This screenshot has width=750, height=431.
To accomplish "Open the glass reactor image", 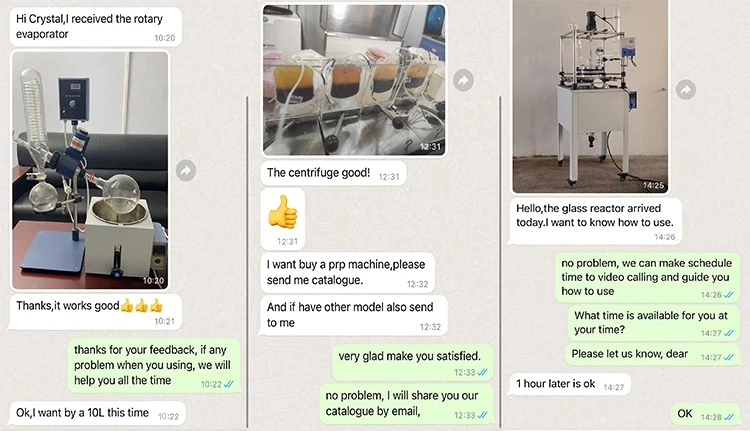I will tap(590, 96).
